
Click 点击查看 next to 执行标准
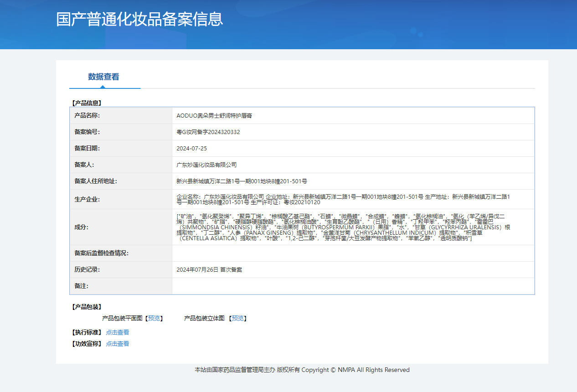tap(118, 332)
